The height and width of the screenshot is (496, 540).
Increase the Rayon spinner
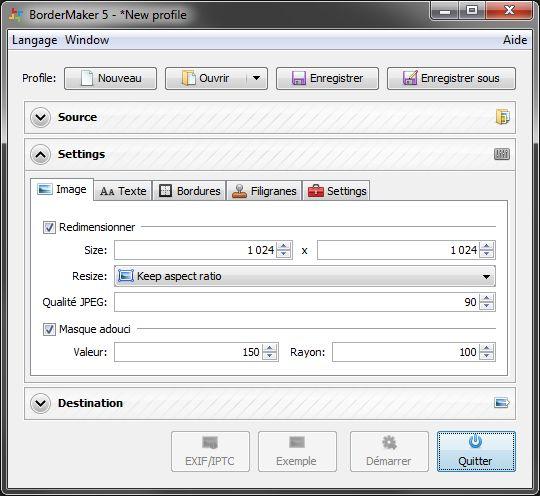tap(487, 348)
